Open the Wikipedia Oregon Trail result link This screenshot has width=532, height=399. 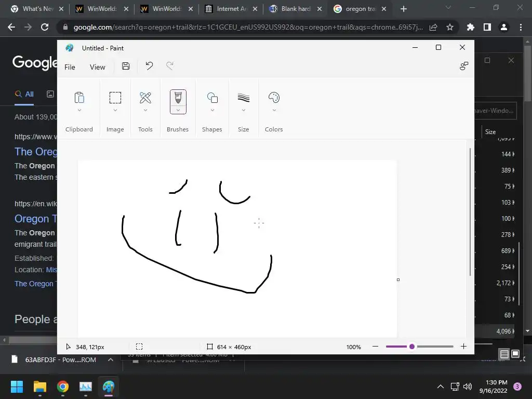coord(36,219)
